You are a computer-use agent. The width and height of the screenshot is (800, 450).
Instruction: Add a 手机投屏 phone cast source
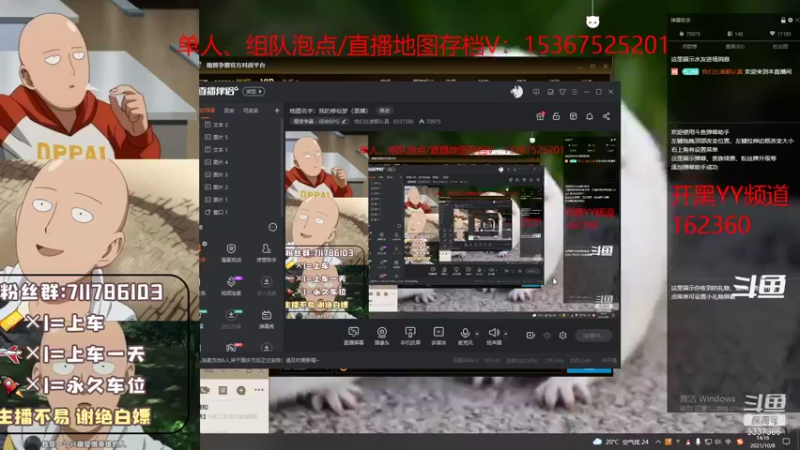[x=410, y=335]
